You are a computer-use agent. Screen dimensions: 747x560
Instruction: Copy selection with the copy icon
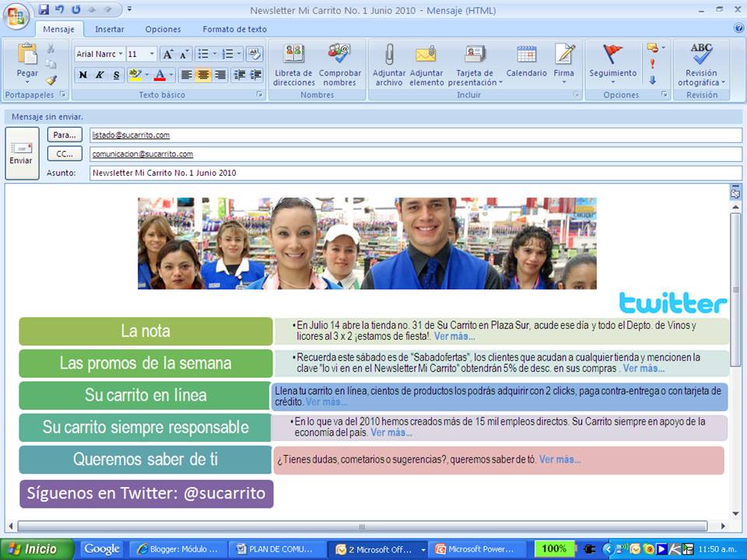pyautogui.click(x=51, y=64)
